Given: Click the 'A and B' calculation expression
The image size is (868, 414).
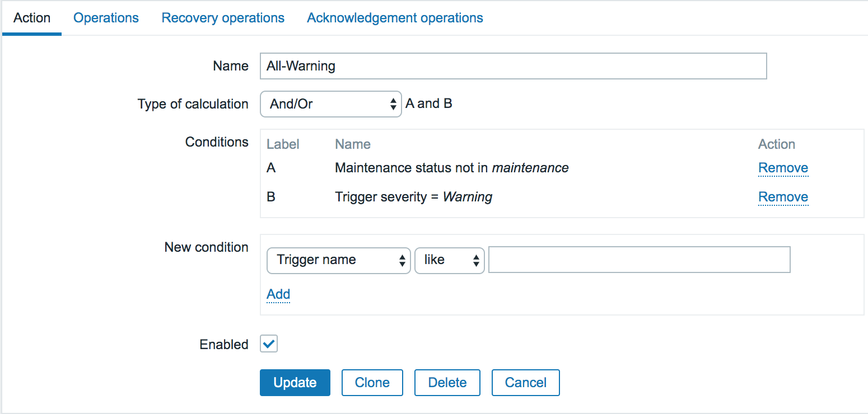Looking at the screenshot, I should point(428,104).
